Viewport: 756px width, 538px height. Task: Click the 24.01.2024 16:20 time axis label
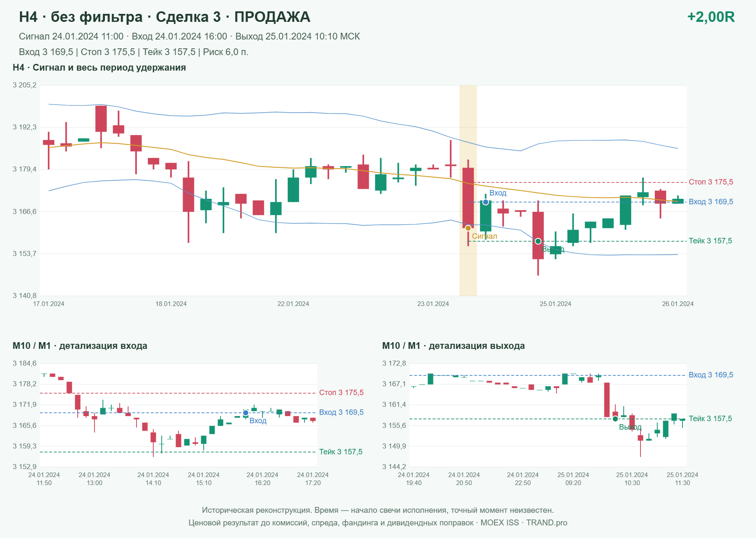tap(262, 479)
